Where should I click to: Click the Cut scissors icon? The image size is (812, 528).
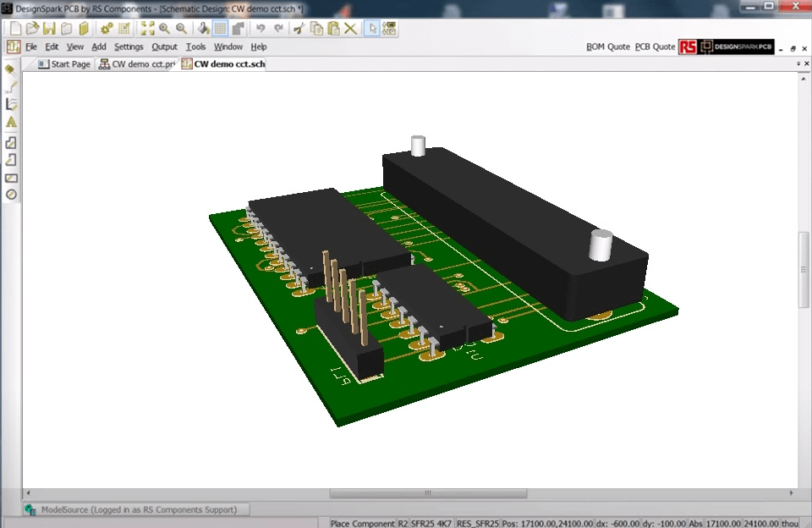click(x=298, y=28)
